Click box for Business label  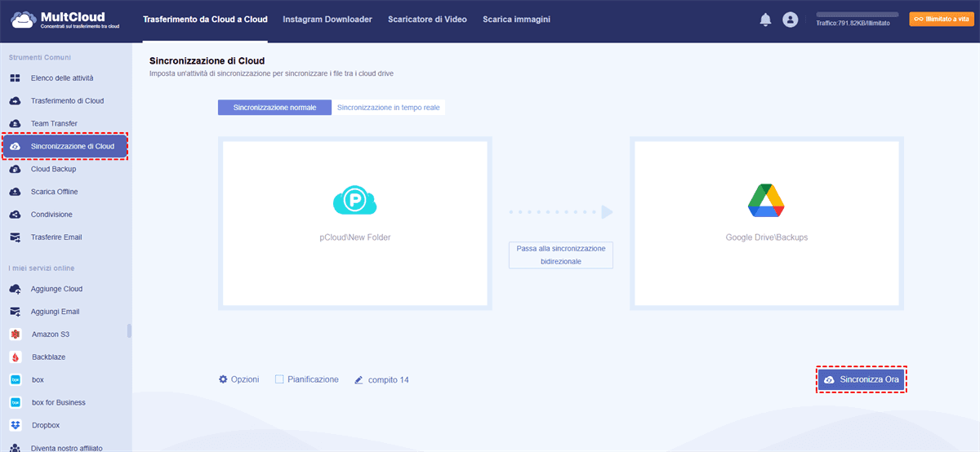click(59, 403)
